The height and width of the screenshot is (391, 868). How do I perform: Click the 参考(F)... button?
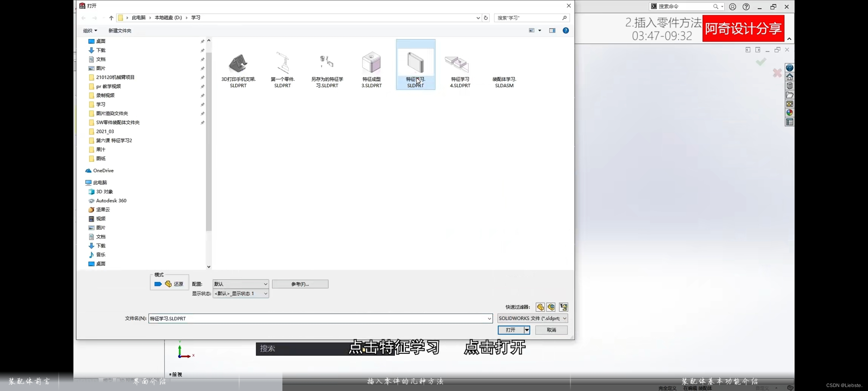click(300, 284)
